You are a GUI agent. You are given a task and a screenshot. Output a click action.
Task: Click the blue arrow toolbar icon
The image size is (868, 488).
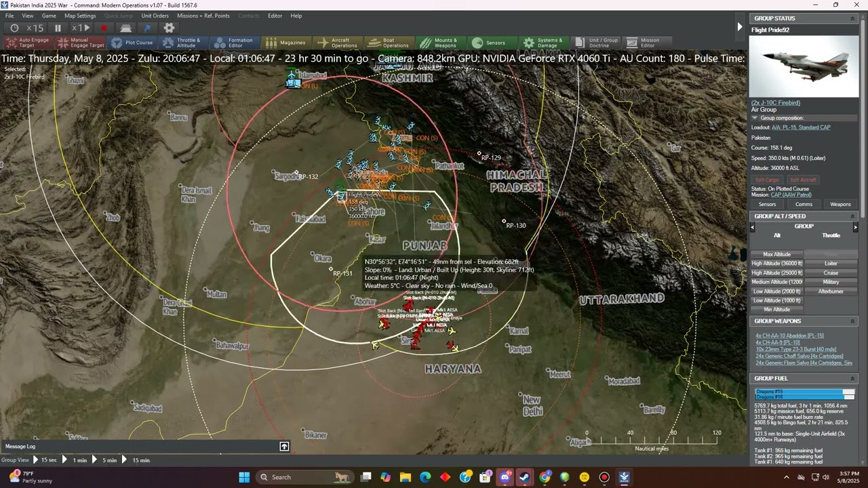(148, 28)
